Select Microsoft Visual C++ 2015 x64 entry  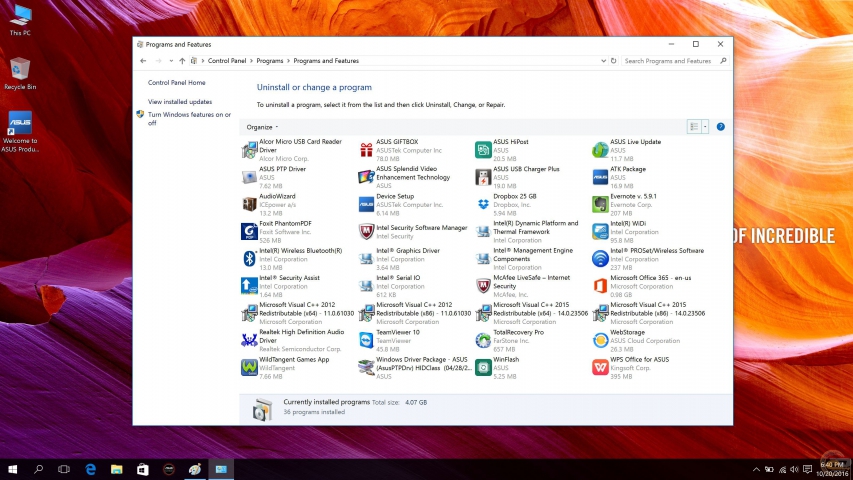pos(531,313)
